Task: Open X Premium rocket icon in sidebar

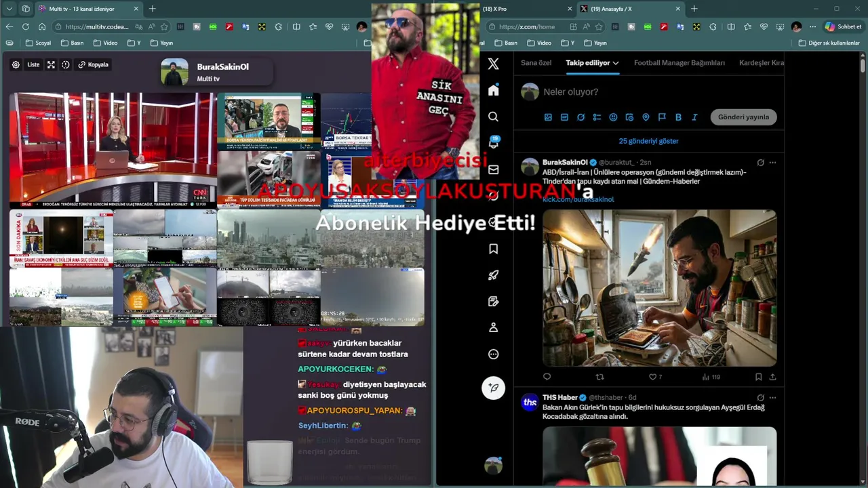Action: click(x=493, y=275)
